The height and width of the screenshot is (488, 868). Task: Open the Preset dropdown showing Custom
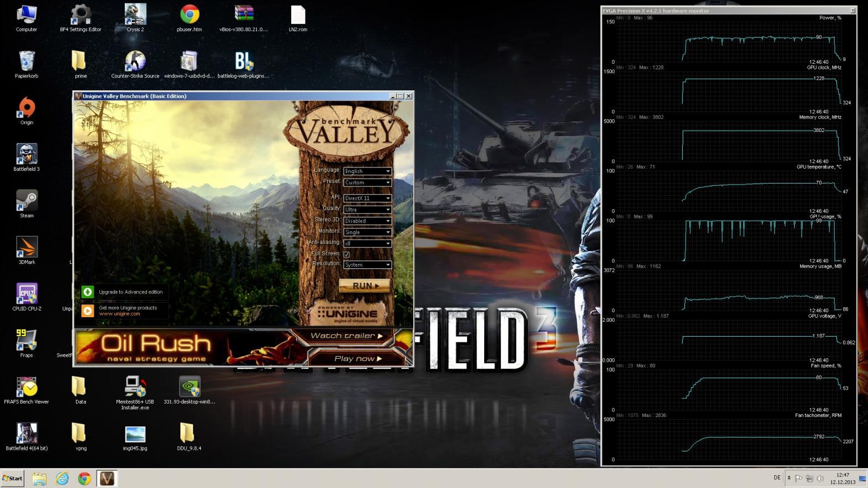367,182
